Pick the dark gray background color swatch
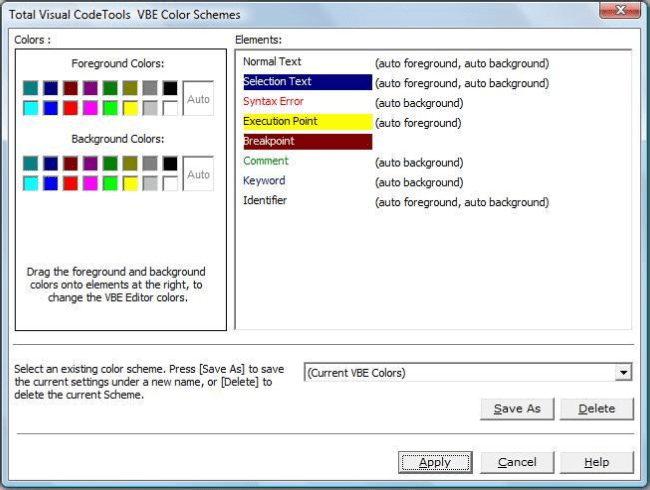 pos(150,164)
